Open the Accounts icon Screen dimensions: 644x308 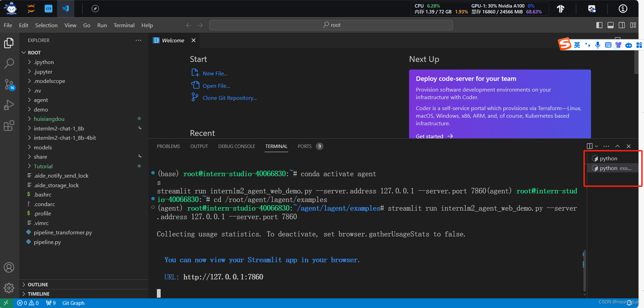9,267
